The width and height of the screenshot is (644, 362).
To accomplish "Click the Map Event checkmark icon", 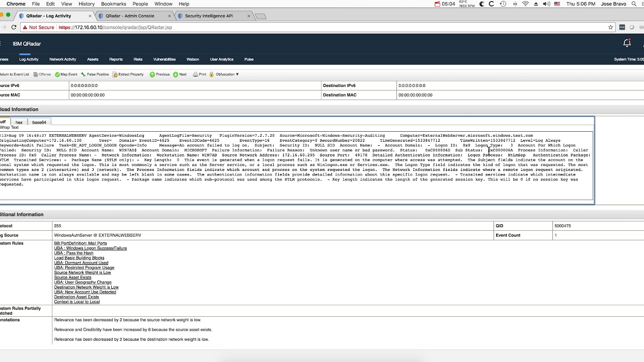I will click(57, 74).
